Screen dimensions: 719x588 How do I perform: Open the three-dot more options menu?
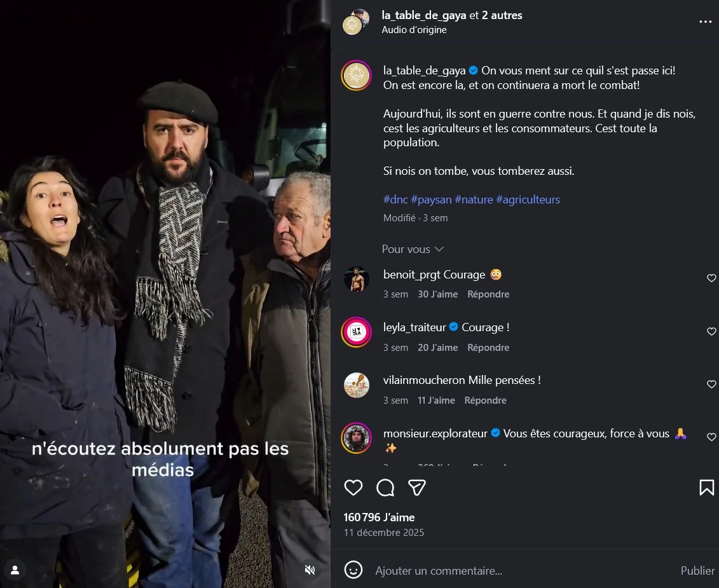705,22
